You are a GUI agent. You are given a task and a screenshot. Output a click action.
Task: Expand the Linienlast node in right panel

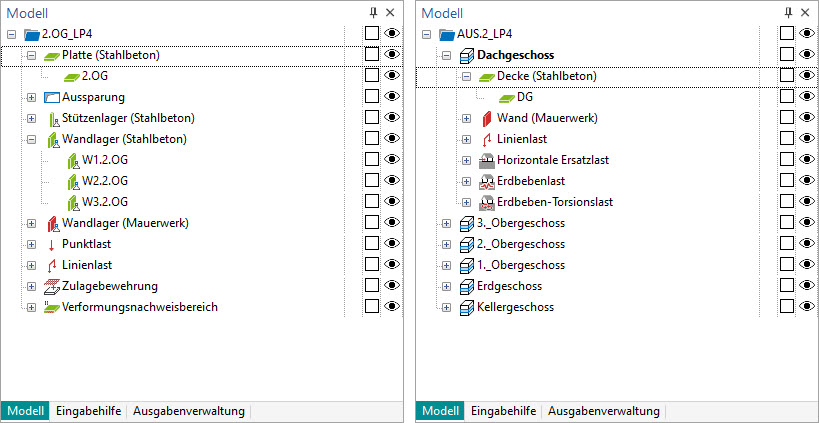(466, 139)
